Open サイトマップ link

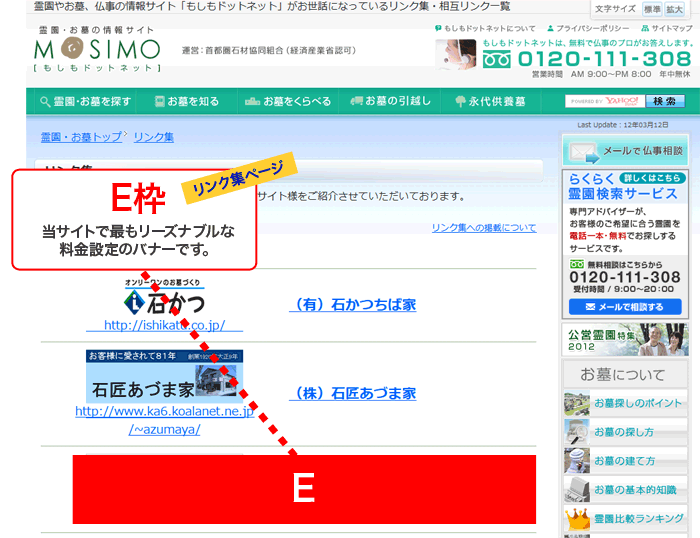coord(667,29)
